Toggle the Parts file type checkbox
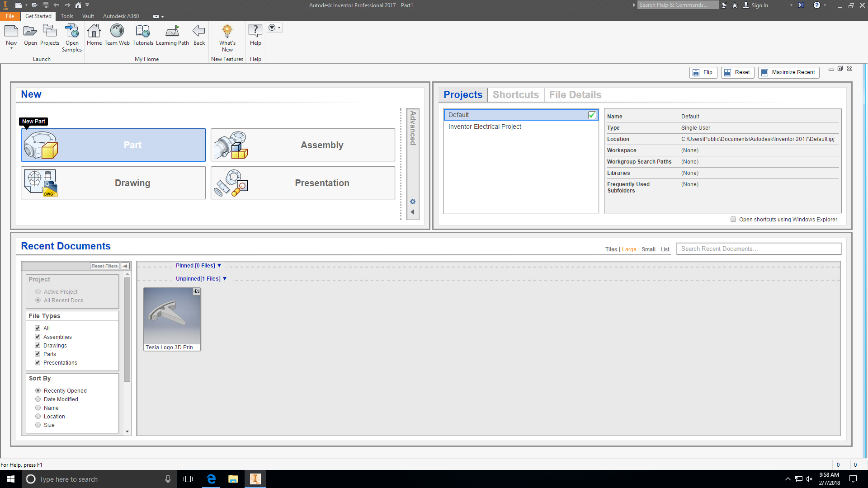Screen dimensions: 868x488 point(38,353)
